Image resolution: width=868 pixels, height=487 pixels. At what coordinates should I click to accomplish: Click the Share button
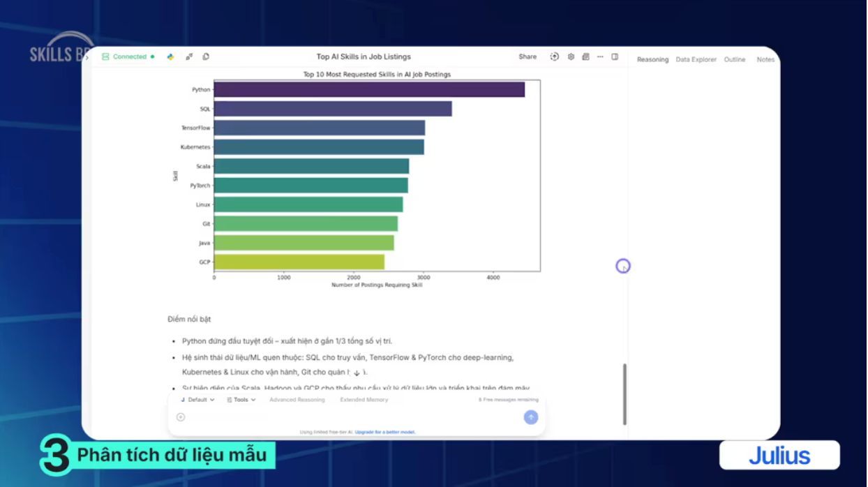527,57
